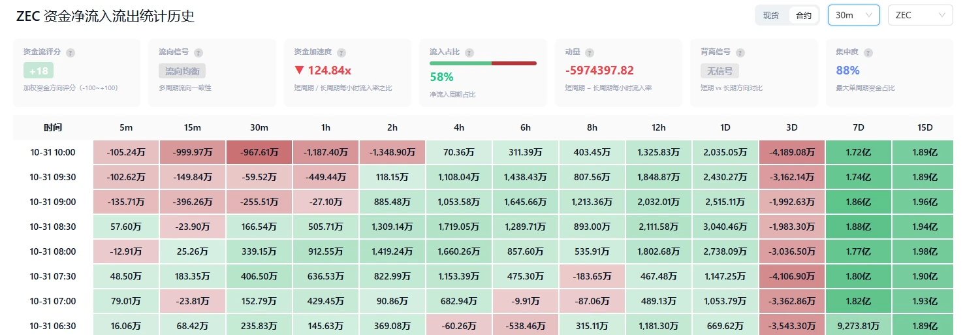Switch to 合约 market mode

804,15
